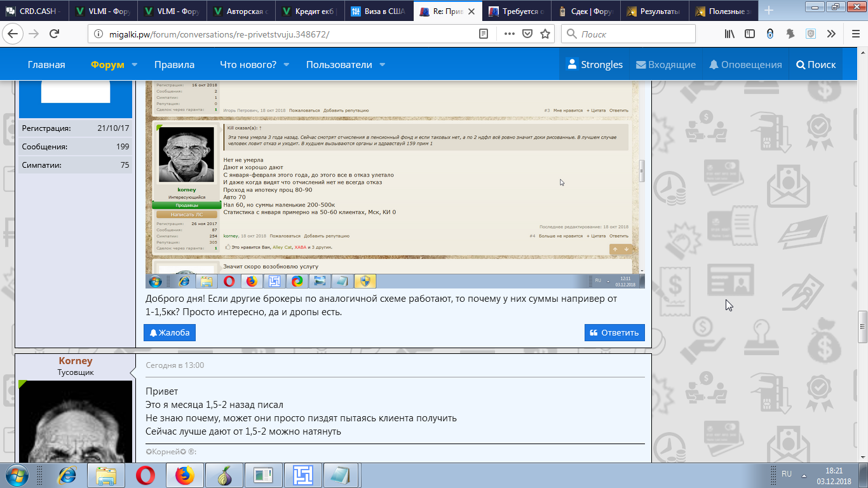Save the page to Pocket
This screenshot has height=488, width=868.
(527, 34)
